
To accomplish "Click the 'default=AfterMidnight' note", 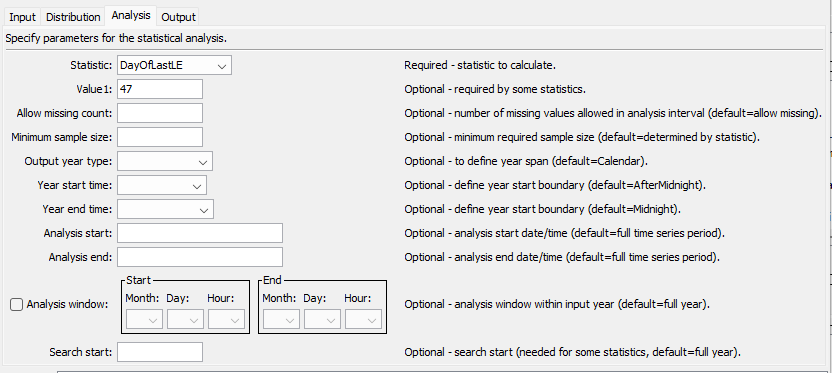I will coord(554,185).
